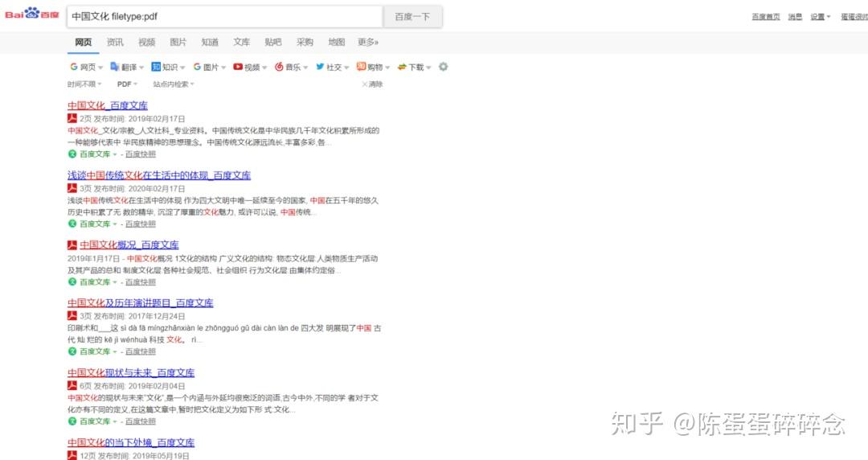This screenshot has height=460, width=868.
Task: Switch to the 图片 tab
Action: coord(178,42)
